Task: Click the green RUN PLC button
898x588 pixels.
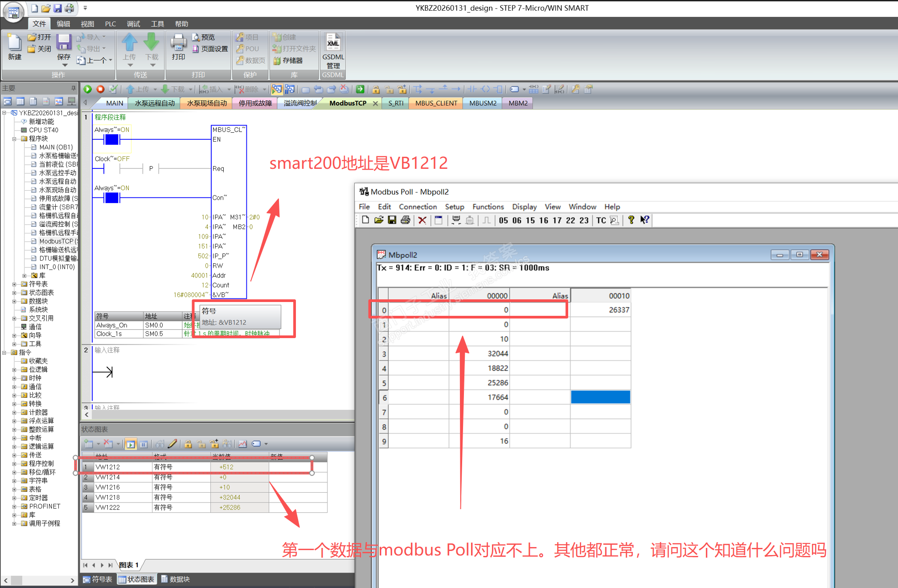Action: tap(88, 90)
